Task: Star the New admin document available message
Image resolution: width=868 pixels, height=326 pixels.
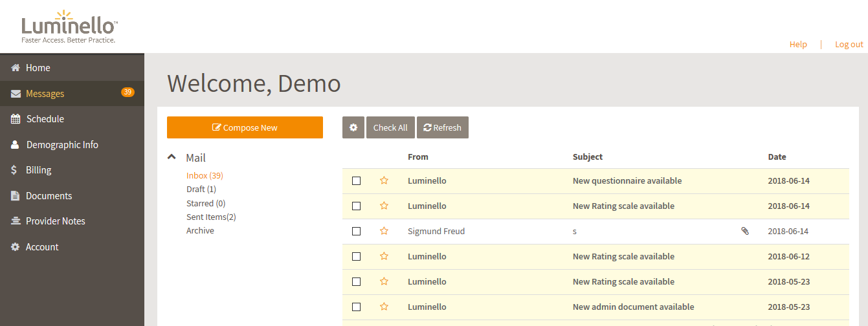Action: click(x=384, y=307)
